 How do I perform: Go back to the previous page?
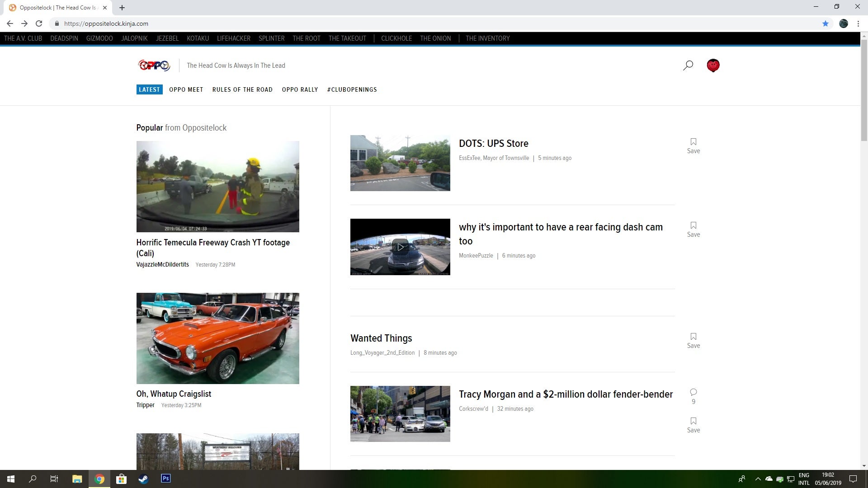(10, 23)
